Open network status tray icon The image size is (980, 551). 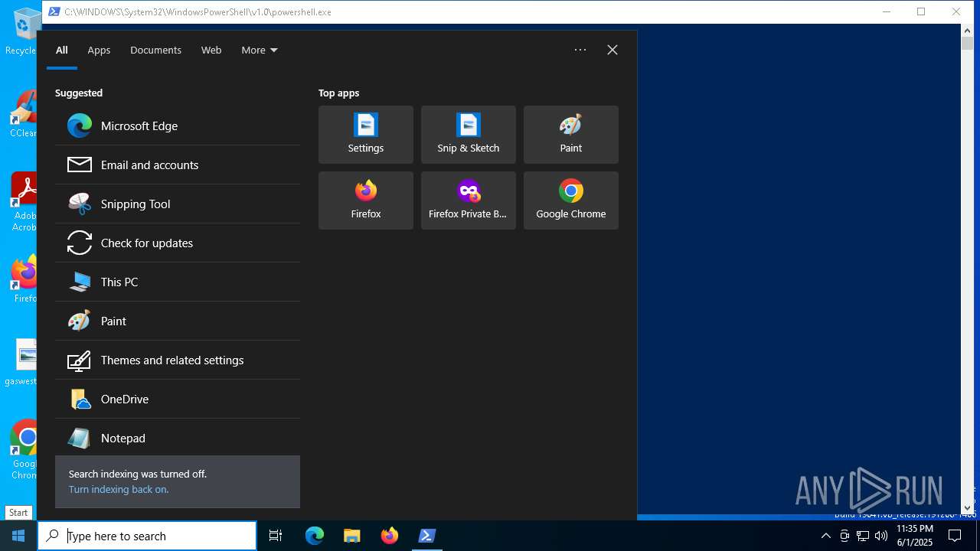[x=863, y=536]
